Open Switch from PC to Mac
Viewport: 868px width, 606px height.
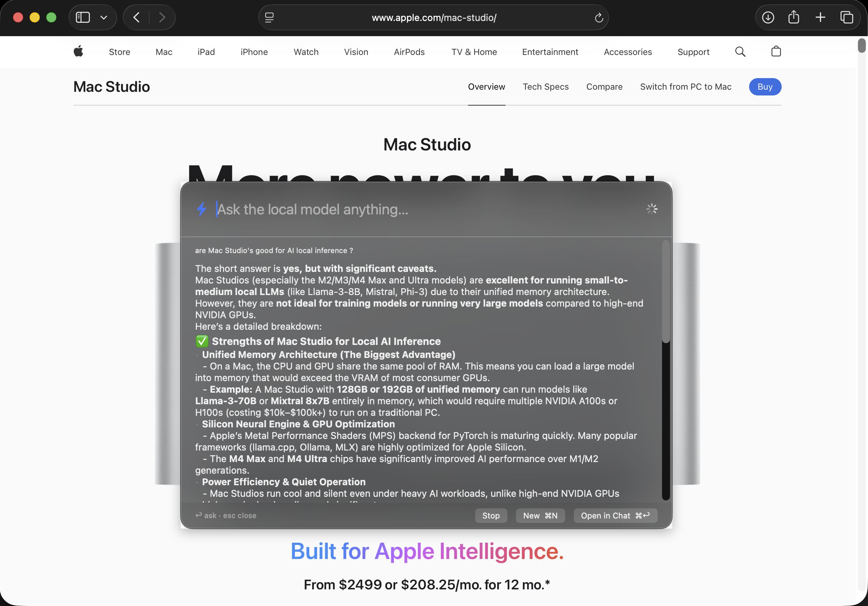click(x=686, y=87)
